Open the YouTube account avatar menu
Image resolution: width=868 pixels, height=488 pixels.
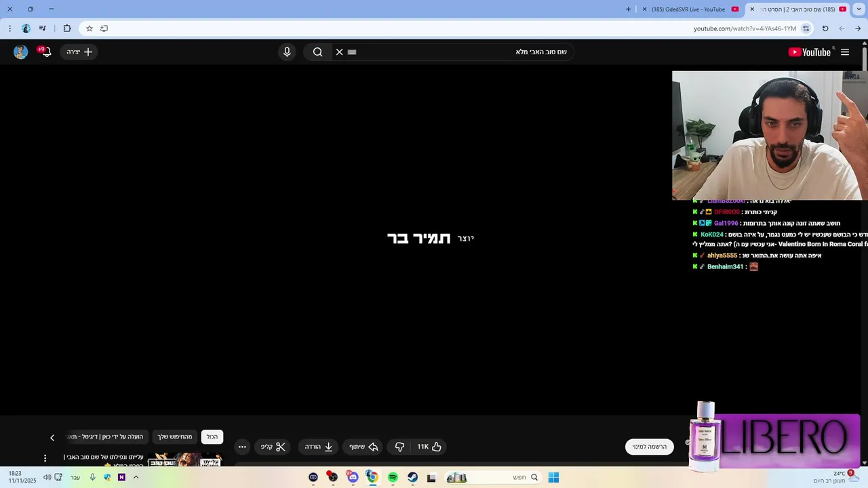click(21, 52)
